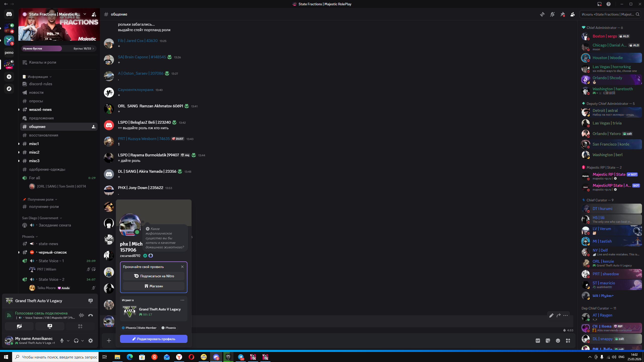The image size is (644, 362).
Task: Open the misc1 text channel
Action: coord(34,144)
